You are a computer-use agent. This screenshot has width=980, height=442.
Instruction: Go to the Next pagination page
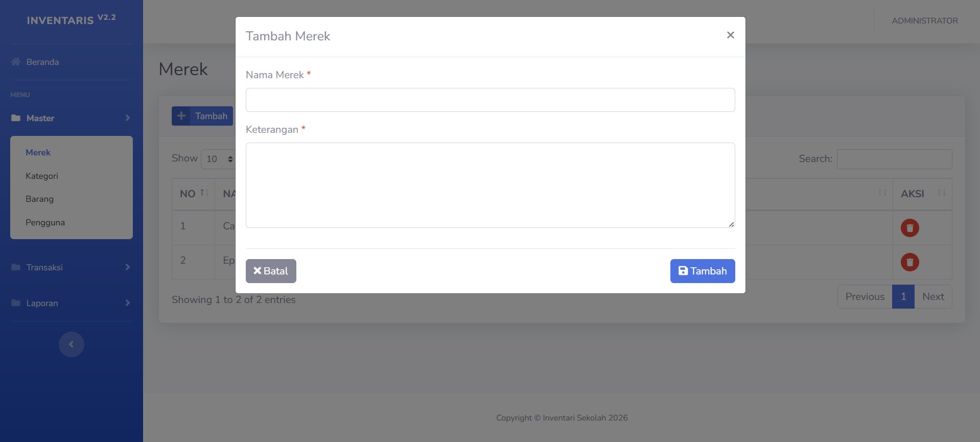click(932, 297)
